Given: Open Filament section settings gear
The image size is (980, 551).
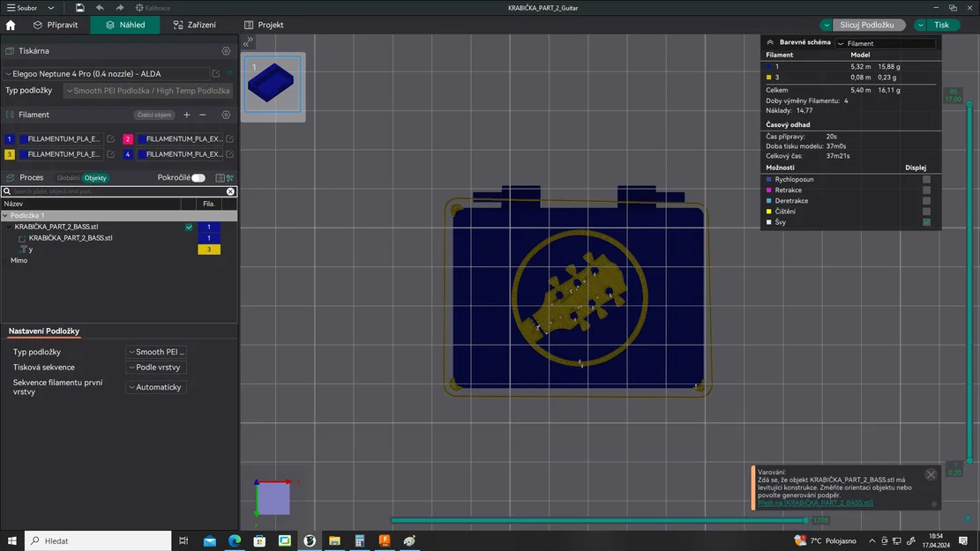Looking at the screenshot, I should (x=226, y=115).
